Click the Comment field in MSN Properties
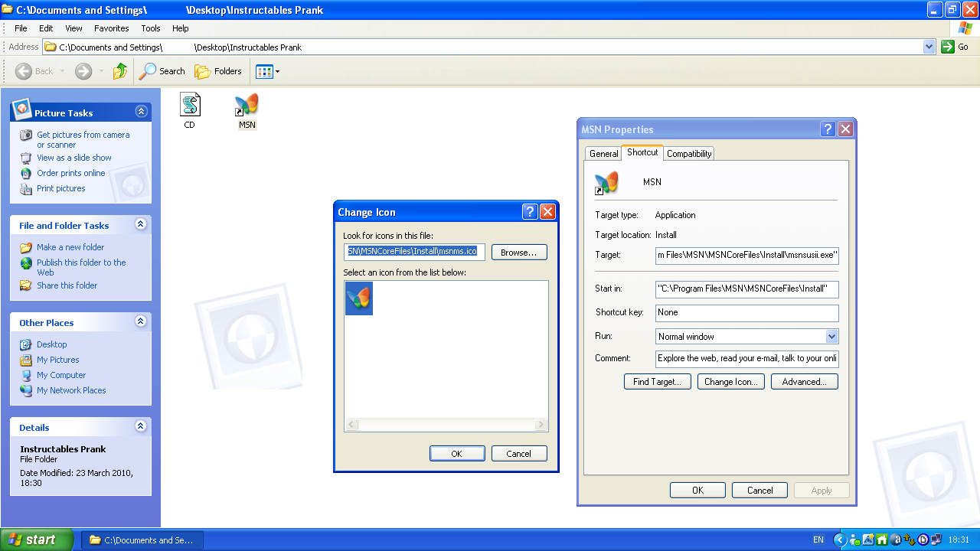980x551 pixels. pos(747,359)
